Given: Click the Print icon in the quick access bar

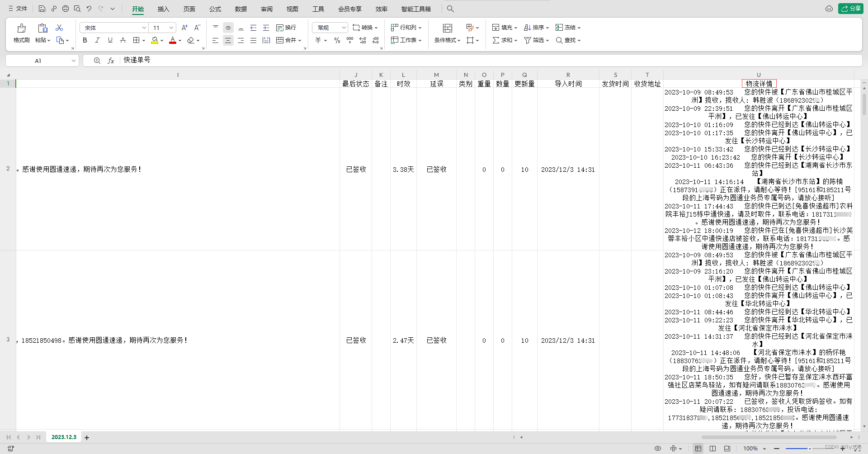Looking at the screenshot, I should pyautogui.click(x=66, y=9).
